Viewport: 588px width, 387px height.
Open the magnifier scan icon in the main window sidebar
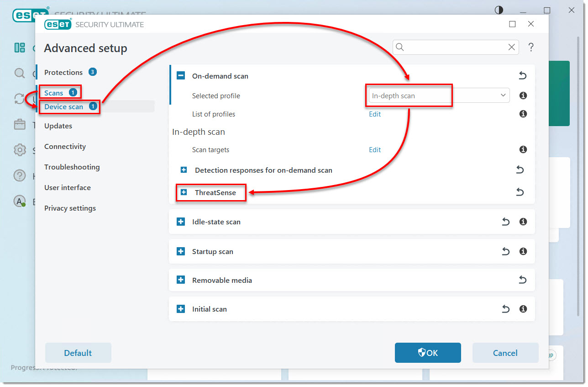20,73
